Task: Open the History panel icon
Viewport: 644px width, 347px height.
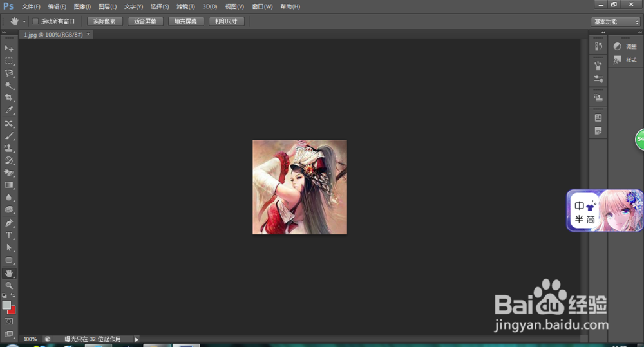Action: [x=598, y=46]
